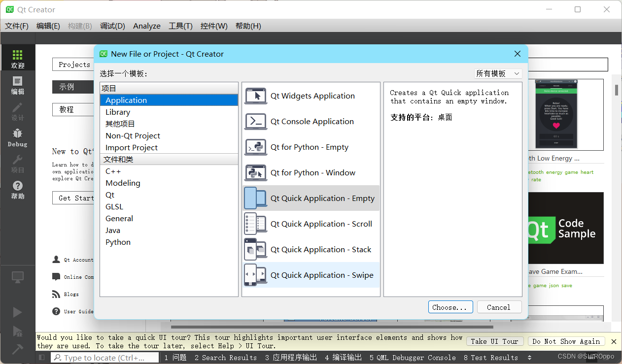
Task: Click the Qt Widgets Application template icon
Action: pos(256,96)
